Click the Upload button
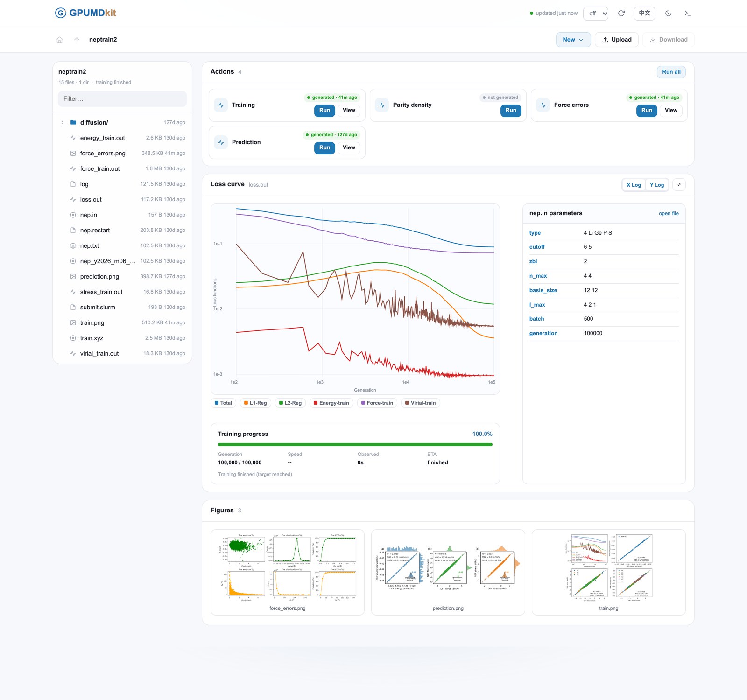747x700 pixels. click(x=617, y=40)
